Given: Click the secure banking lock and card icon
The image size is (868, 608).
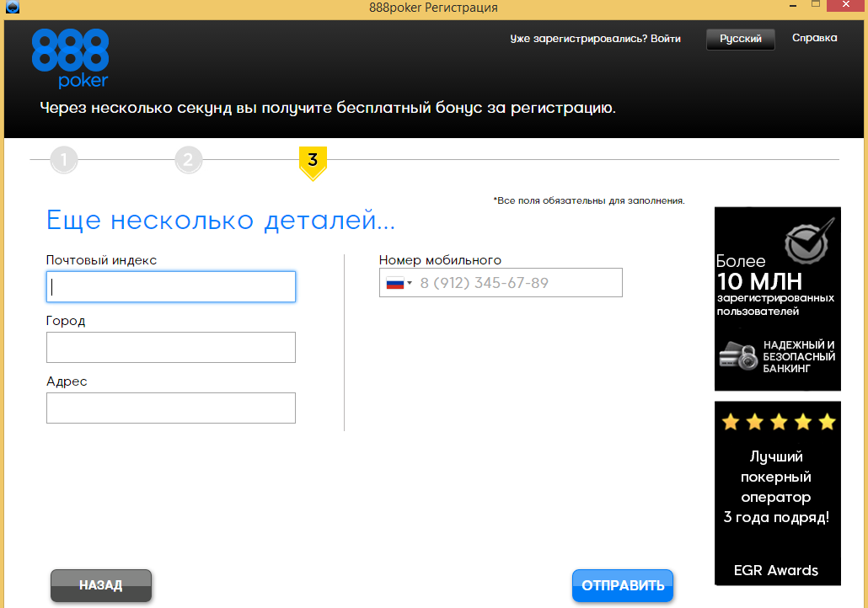Looking at the screenshot, I should pos(738,356).
